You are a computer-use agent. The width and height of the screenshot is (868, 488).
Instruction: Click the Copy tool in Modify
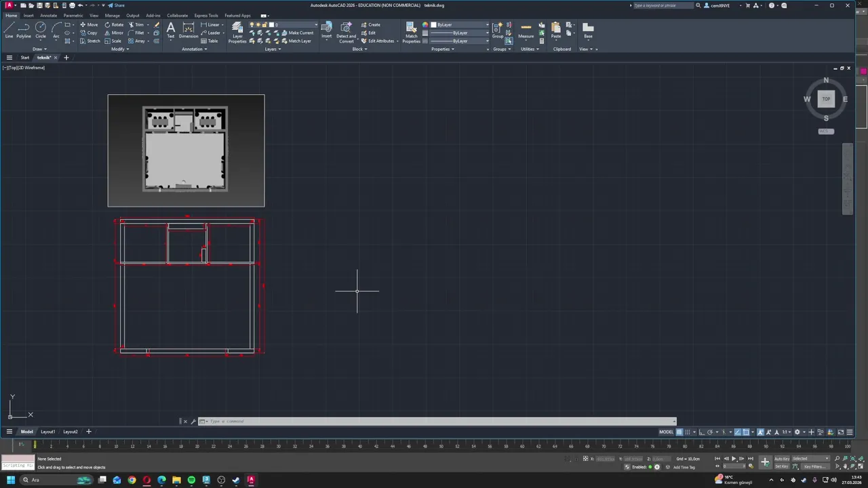pos(89,33)
